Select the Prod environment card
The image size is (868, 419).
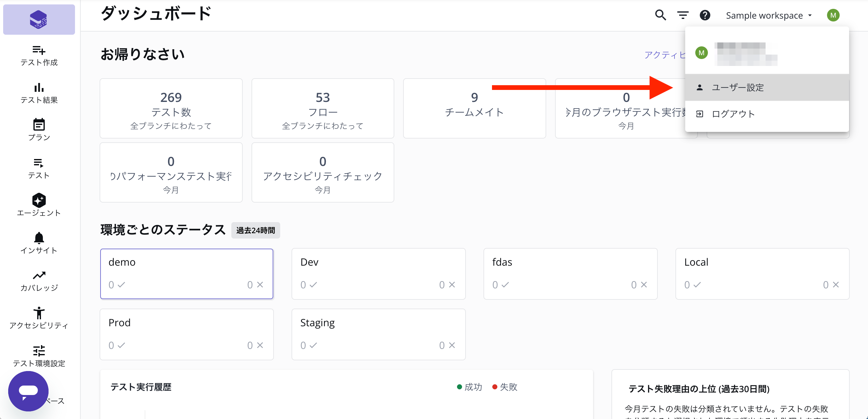(187, 334)
